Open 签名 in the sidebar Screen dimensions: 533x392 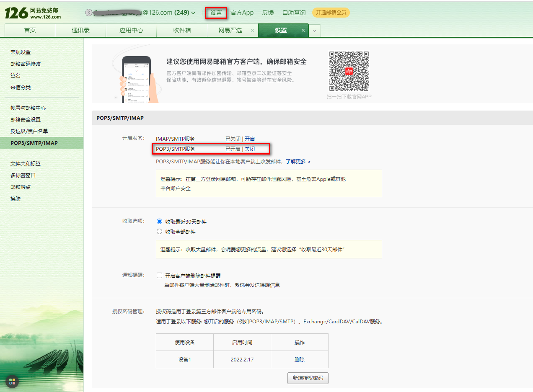pyautogui.click(x=16, y=75)
